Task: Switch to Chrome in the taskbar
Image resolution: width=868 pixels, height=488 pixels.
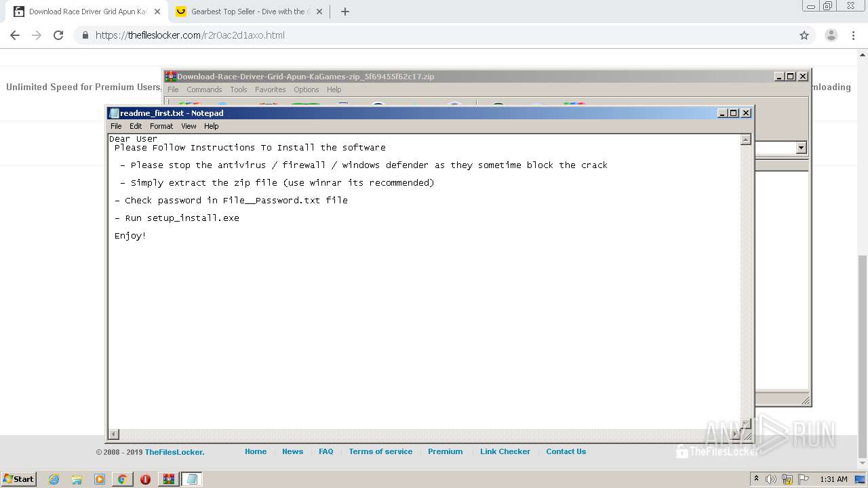Action: click(123, 479)
